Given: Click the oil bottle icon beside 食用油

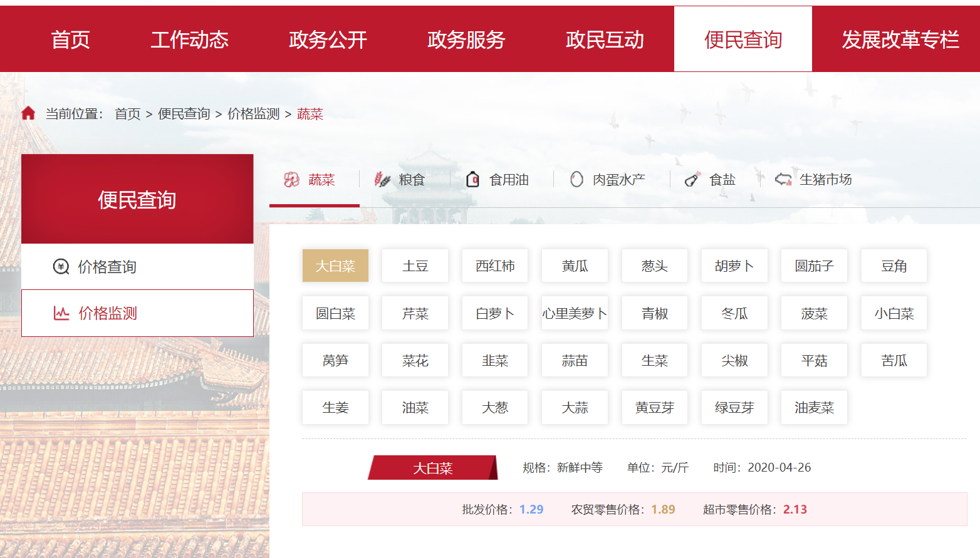Looking at the screenshot, I should coord(473,180).
